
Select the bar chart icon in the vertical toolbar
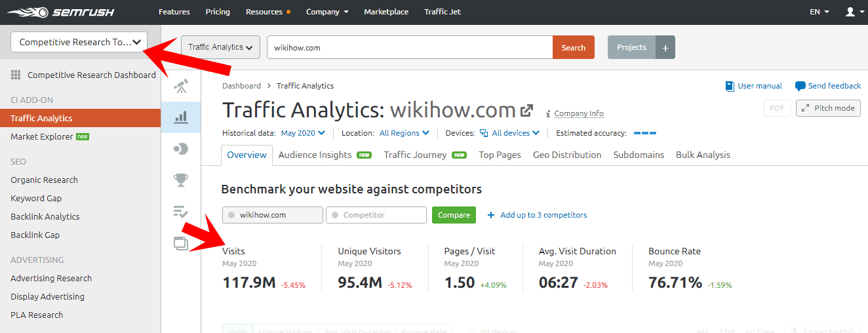181,117
